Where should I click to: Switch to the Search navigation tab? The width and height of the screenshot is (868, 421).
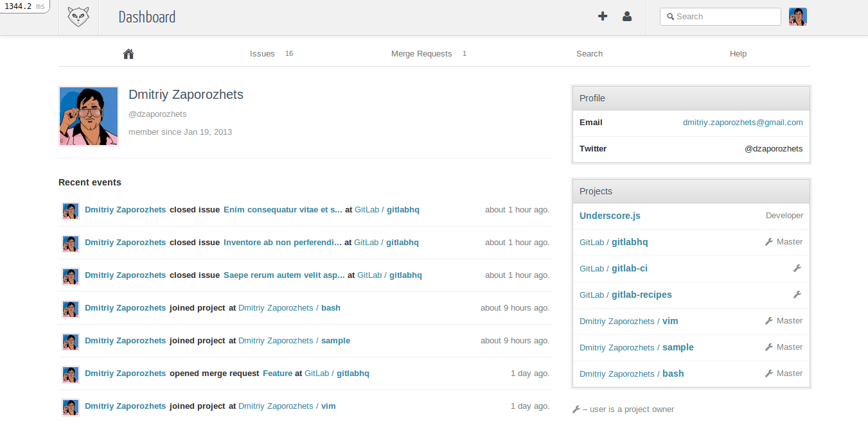589,54
